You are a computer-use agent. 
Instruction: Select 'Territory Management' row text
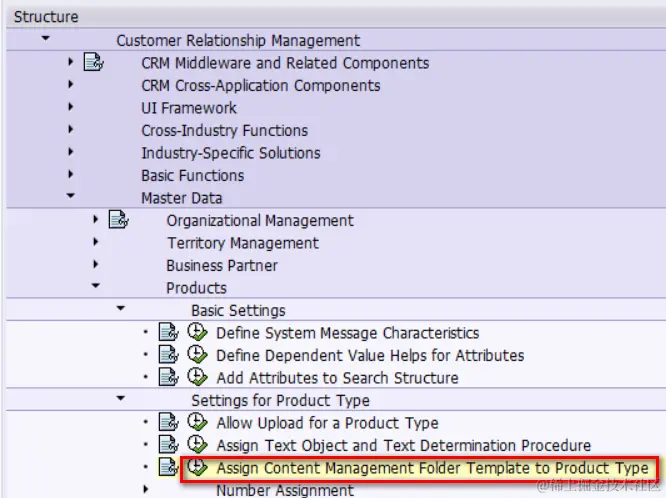coord(243,243)
